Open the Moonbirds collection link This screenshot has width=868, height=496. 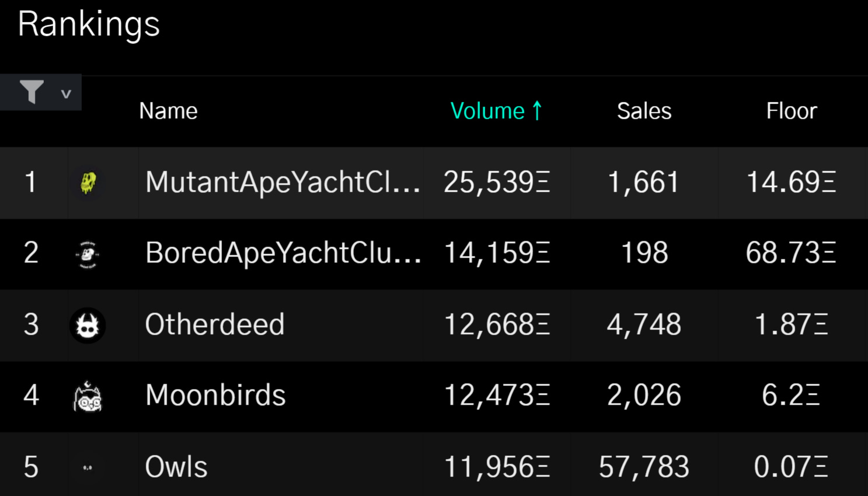215,396
